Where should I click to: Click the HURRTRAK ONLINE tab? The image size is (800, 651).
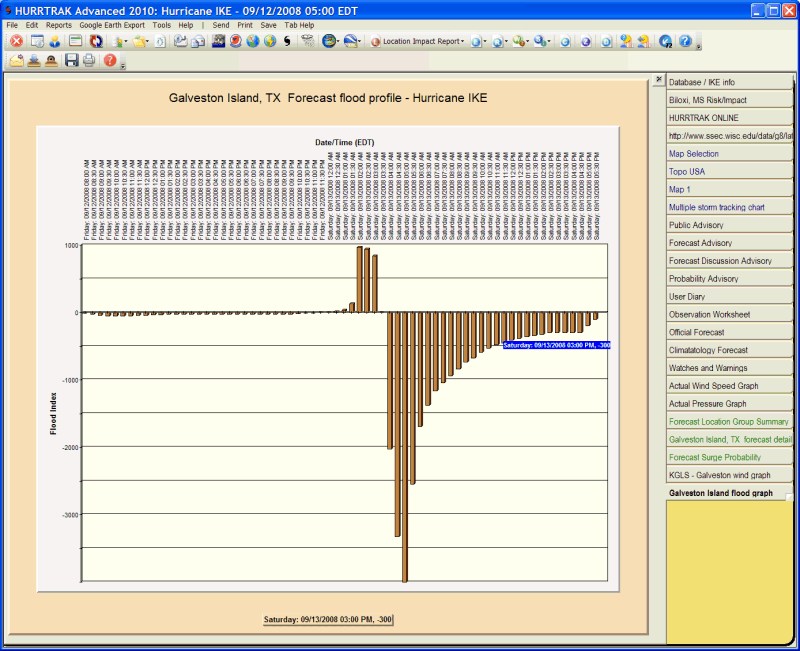[x=730, y=117]
